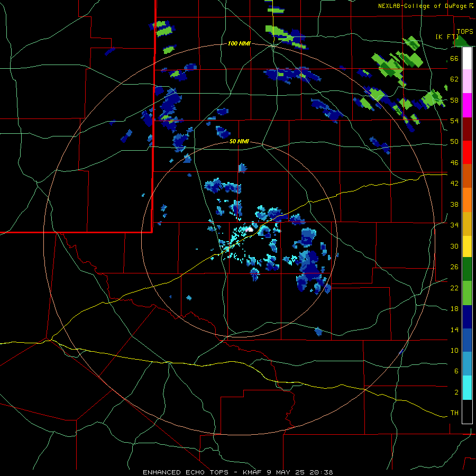Screen dimensions: 476x476
Task: Select the light green legend swatch
Action: click(x=467, y=293)
